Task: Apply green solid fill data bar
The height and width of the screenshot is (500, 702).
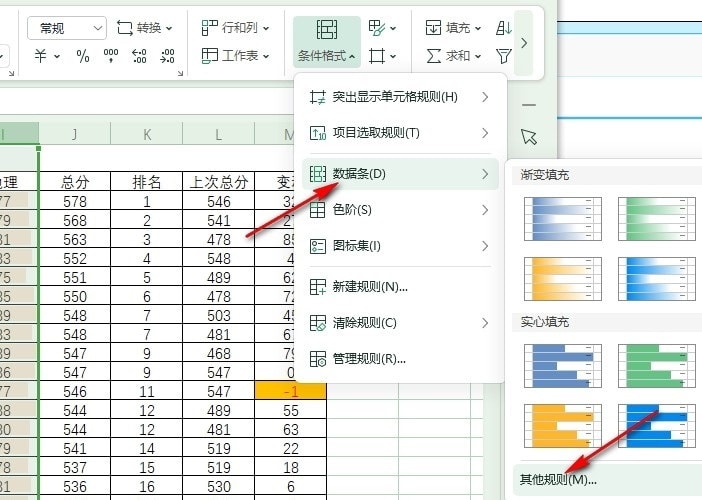Action: [657, 366]
